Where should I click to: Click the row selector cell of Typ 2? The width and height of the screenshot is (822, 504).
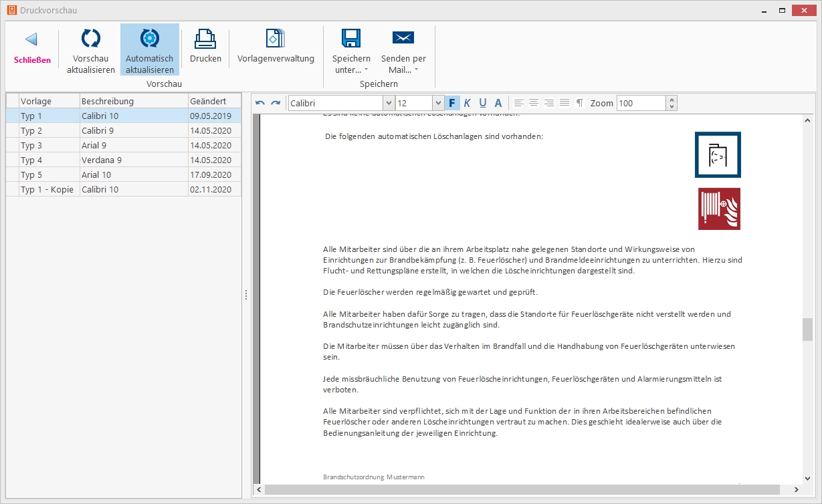13,130
